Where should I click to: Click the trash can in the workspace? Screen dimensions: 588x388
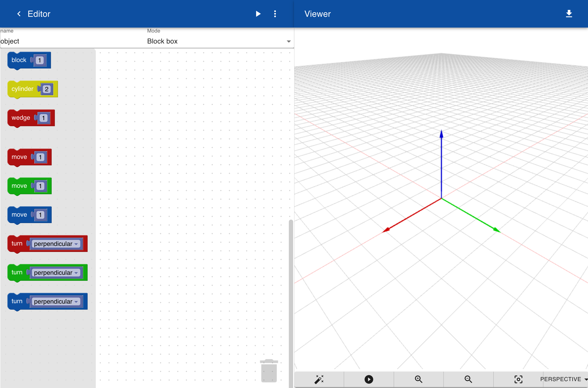(x=269, y=371)
